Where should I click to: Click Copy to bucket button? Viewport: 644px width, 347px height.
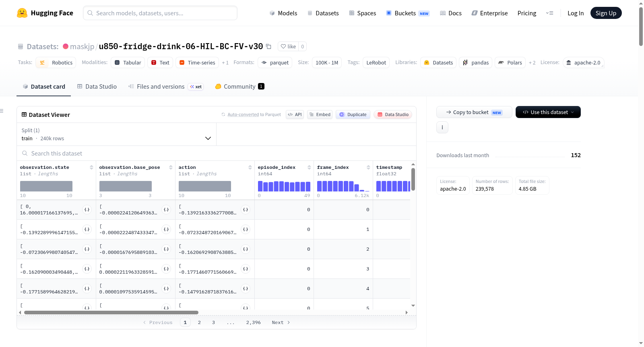[474, 112]
